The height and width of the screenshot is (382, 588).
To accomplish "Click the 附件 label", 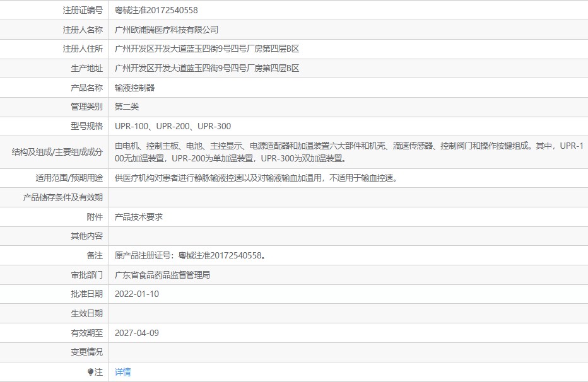I will [x=95, y=217].
